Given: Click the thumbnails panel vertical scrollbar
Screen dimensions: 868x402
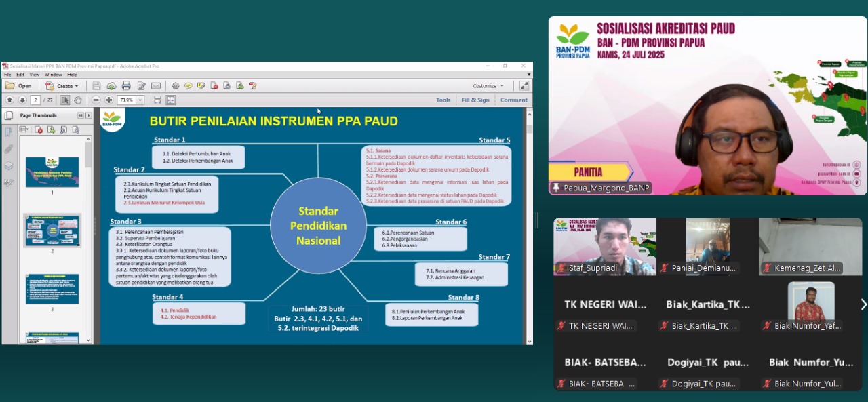Looking at the screenshot, I should [88, 156].
